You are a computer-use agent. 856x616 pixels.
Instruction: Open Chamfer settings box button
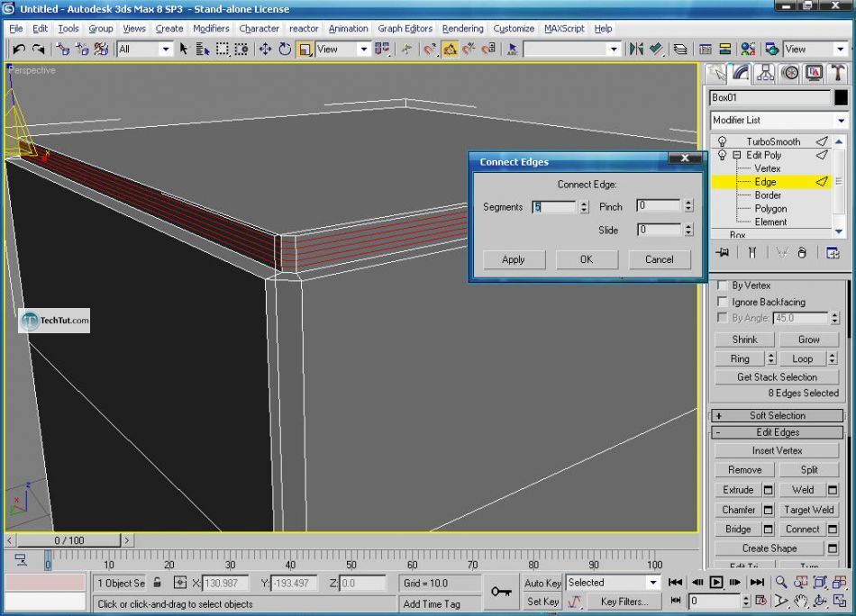[769, 510]
